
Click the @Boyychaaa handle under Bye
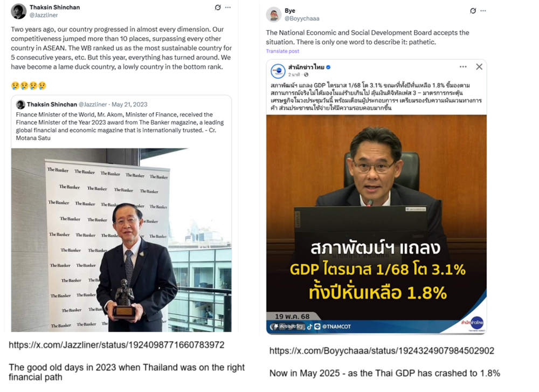[x=302, y=18]
